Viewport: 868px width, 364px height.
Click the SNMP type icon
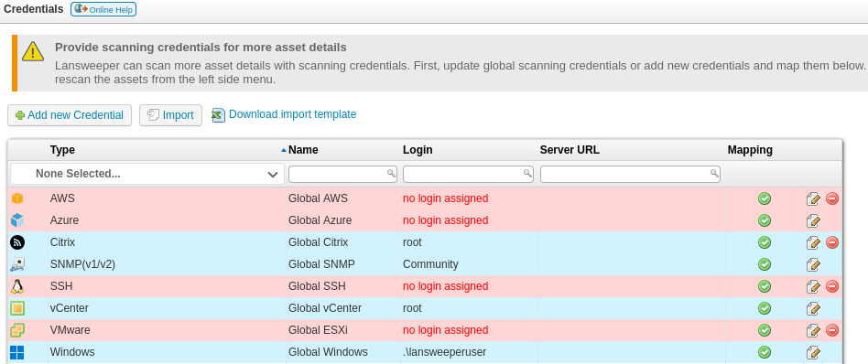click(17, 264)
